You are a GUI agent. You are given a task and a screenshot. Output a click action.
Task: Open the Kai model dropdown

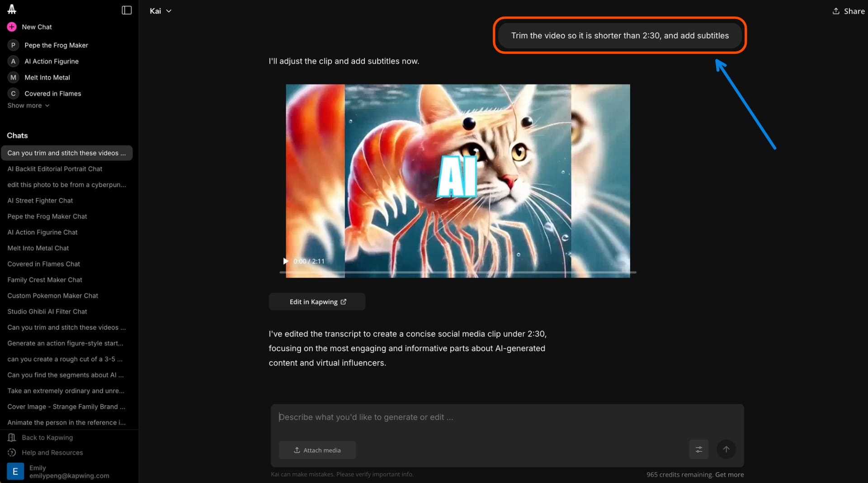pos(160,11)
